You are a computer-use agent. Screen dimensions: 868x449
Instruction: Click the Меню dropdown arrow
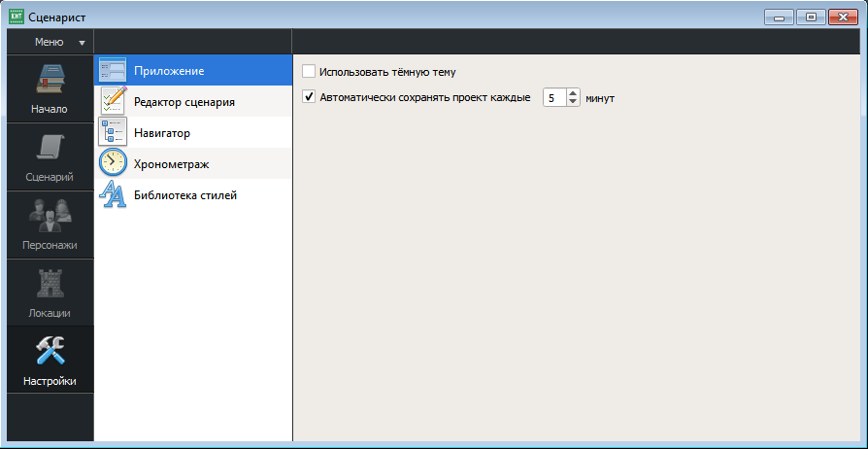coord(82,43)
